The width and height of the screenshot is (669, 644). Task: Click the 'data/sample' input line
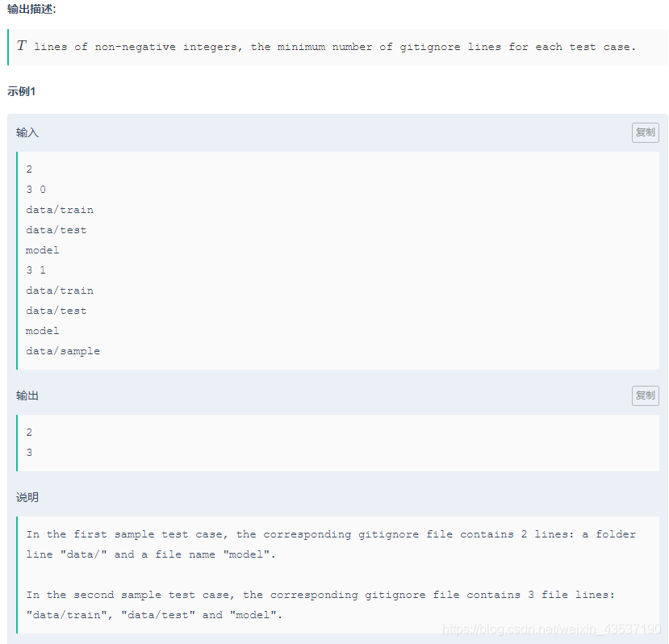click(x=63, y=351)
